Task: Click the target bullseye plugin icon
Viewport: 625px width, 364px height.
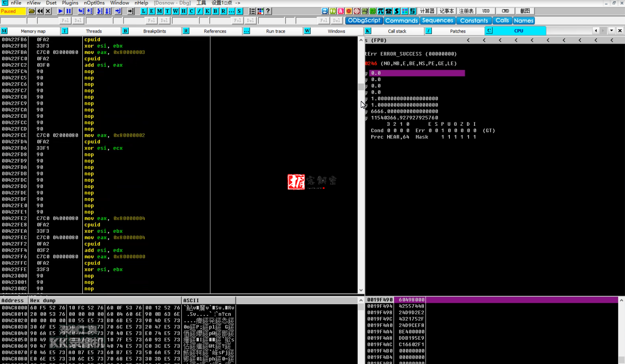Action: (x=357, y=11)
